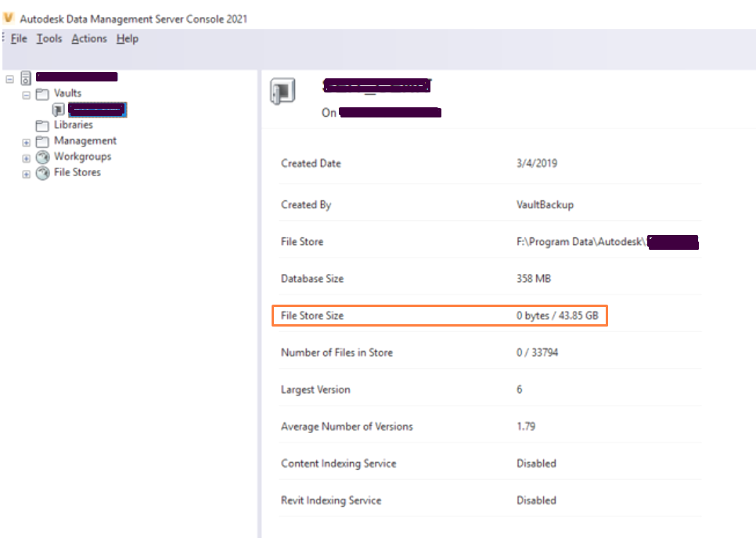
Task: Click the Largest Version label
Action: (x=315, y=389)
